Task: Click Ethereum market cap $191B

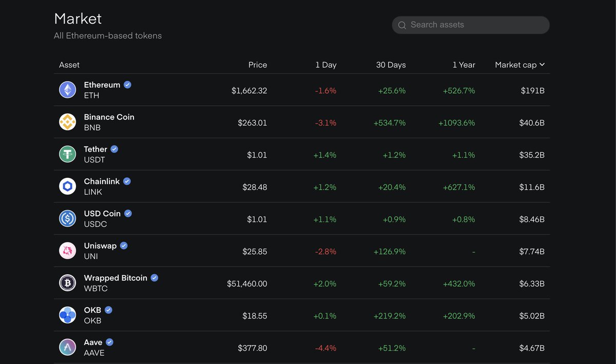Action: point(533,91)
